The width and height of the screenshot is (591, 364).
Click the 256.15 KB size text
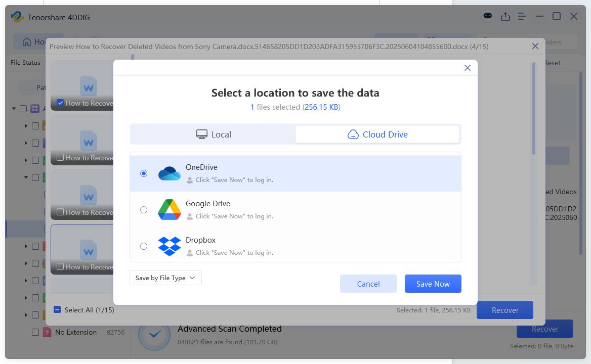pyautogui.click(x=321, y=107)
